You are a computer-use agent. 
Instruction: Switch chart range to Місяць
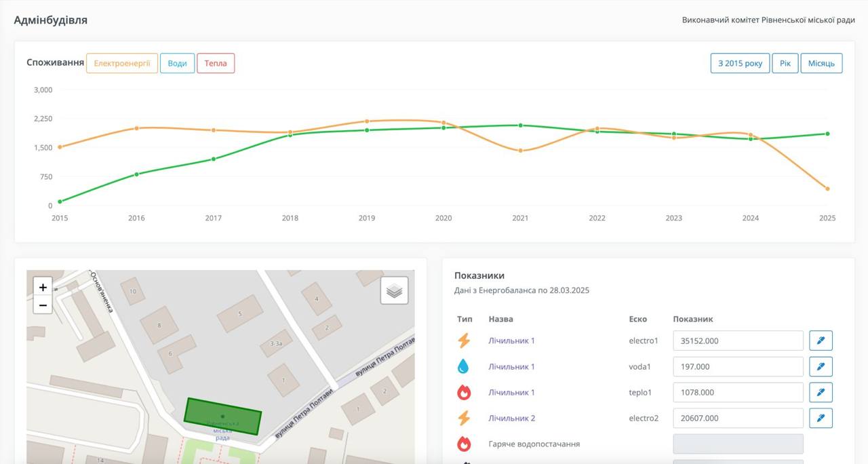821,63
